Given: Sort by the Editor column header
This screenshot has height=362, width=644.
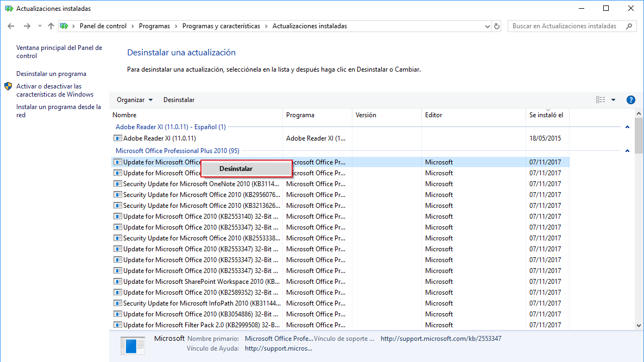Looking at the screenshot, I should coord(473,115).
